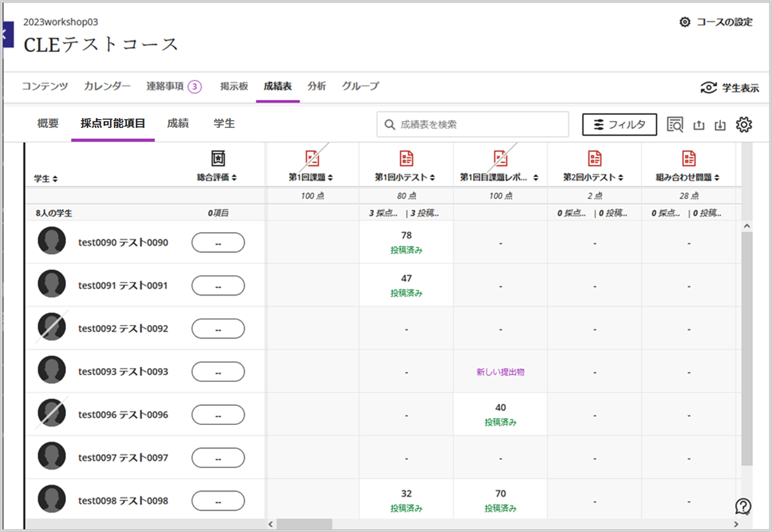This screenshot has height=532, width=772.
Task: Open the グループ tab
Action: (x=360, y=86)
